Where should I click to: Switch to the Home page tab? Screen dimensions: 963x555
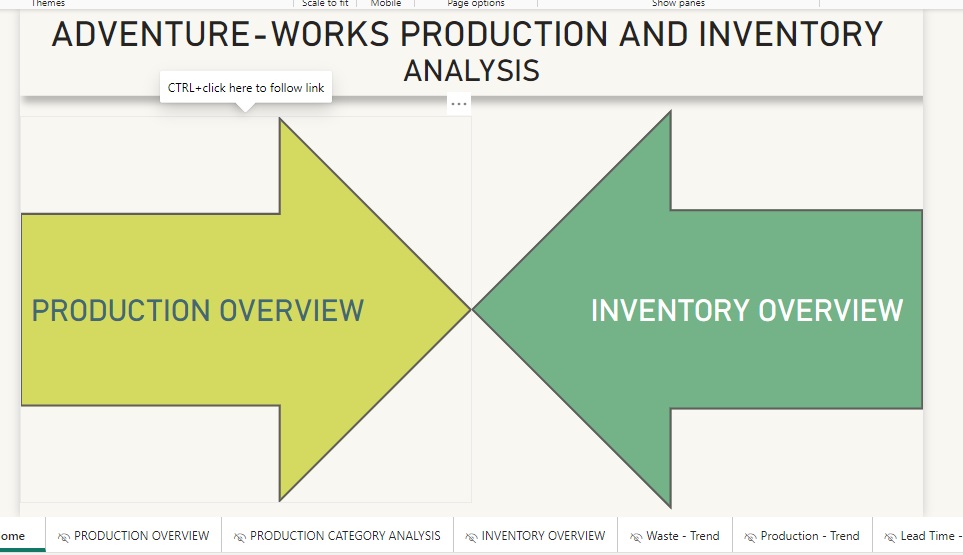click(14, 536)
